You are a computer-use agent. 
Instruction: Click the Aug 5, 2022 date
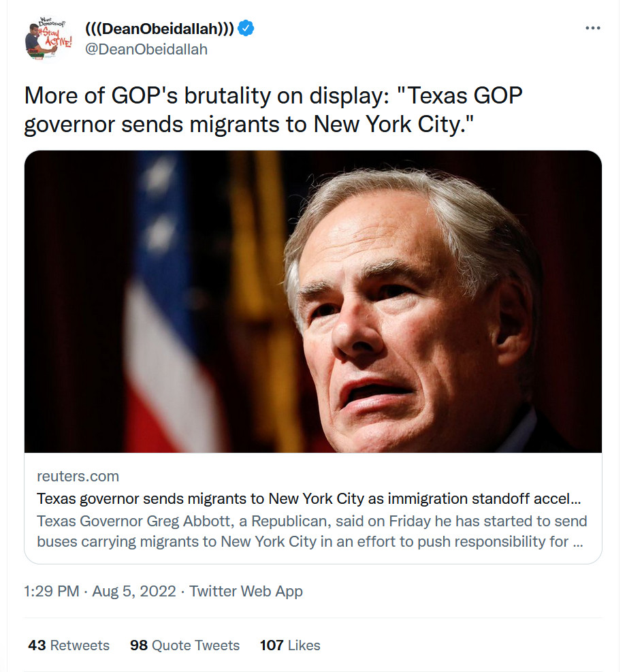point(135,591)
